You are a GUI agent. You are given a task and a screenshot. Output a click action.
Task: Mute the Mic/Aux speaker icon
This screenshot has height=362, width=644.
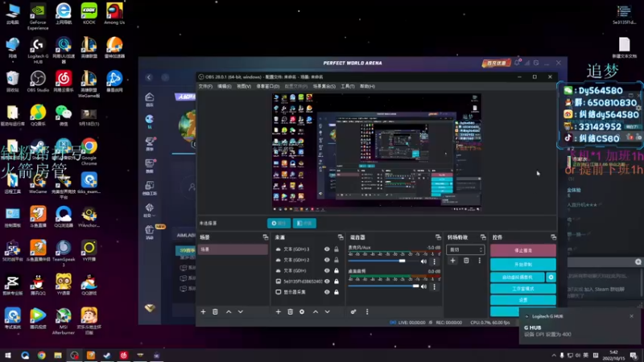tap(423, 261)
